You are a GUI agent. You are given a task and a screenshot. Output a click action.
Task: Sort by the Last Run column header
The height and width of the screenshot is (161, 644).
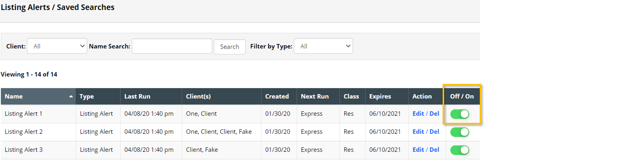(x=137, y=96)
